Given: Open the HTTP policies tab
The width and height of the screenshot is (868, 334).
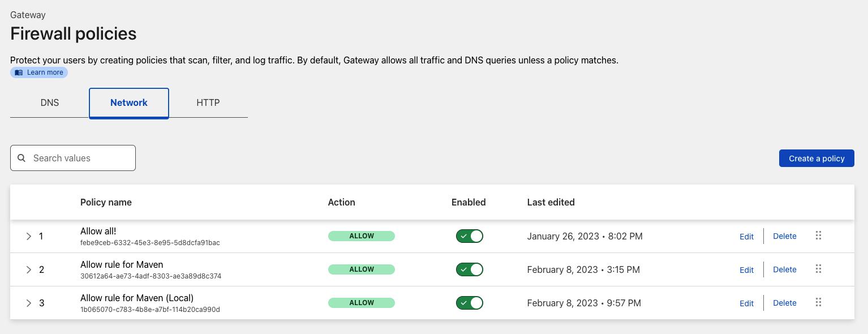Looking at the screenshot, I should tap(208, 102).
